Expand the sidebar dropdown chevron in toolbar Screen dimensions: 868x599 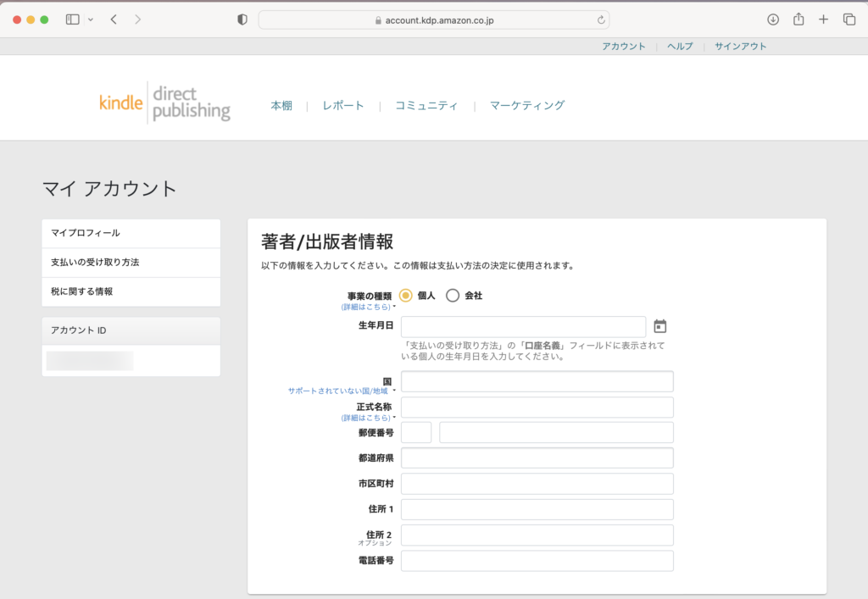(x=91, y=19)
